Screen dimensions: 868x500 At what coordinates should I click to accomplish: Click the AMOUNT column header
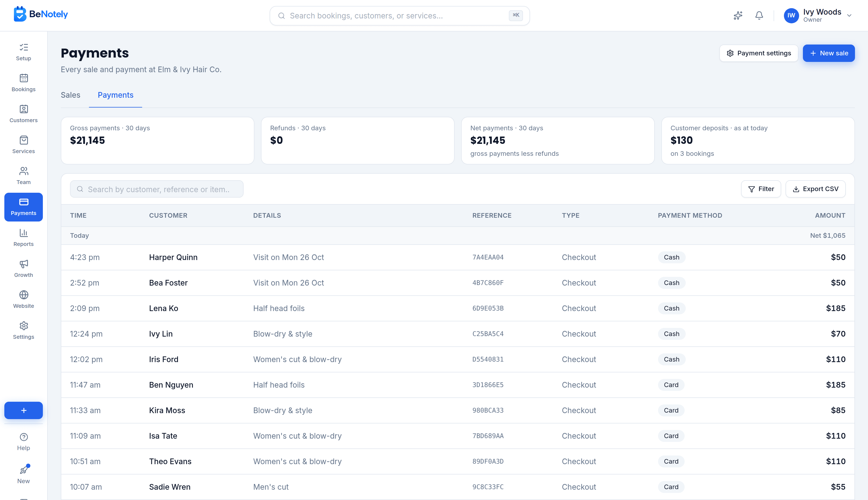pyautogui.click(x=830, y=215)
